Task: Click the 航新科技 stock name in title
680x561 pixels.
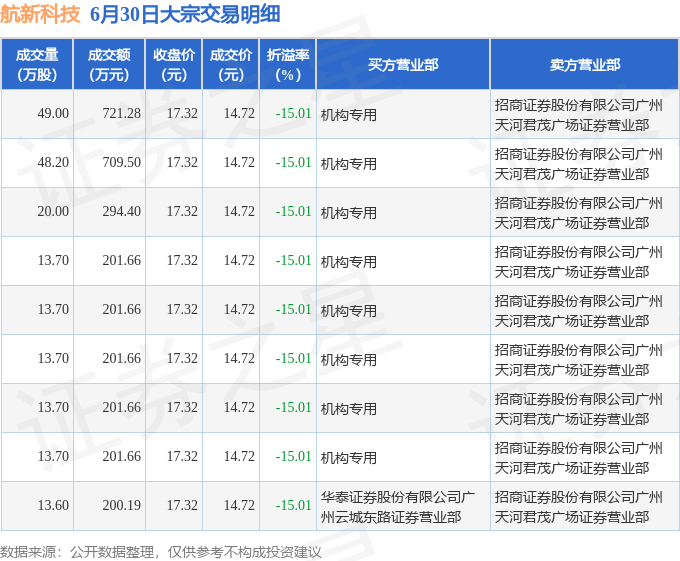Action: (40, 14)
